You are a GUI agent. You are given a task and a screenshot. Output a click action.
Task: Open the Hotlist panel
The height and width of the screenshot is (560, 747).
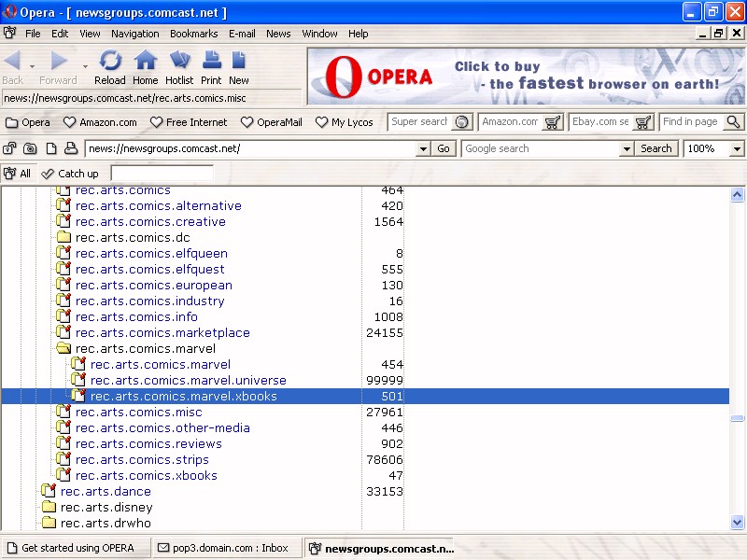click(179, 66)
